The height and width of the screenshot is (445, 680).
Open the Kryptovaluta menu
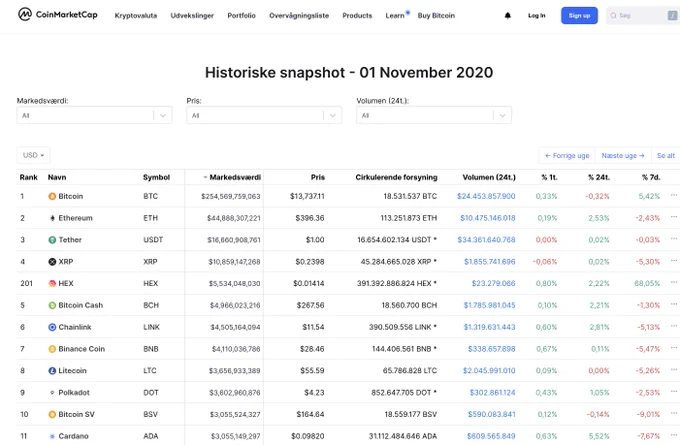coord(136,16)
